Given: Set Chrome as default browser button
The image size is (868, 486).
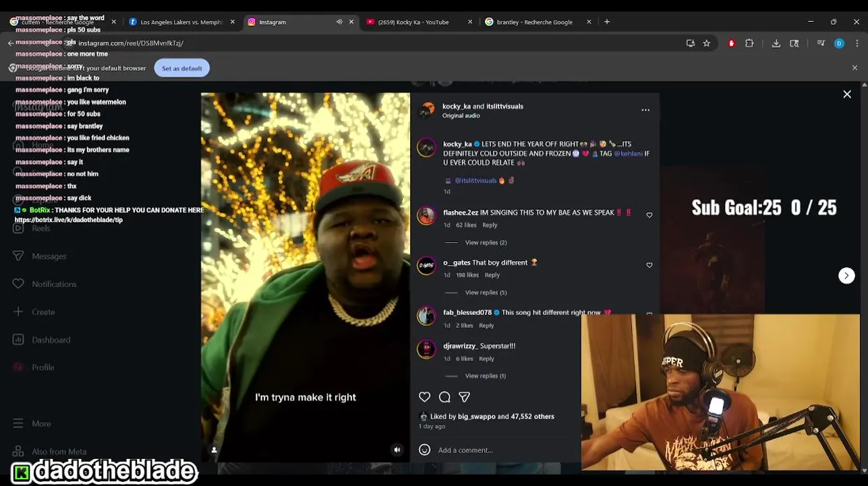Looking at the screenshot, I should coord(181,68).
